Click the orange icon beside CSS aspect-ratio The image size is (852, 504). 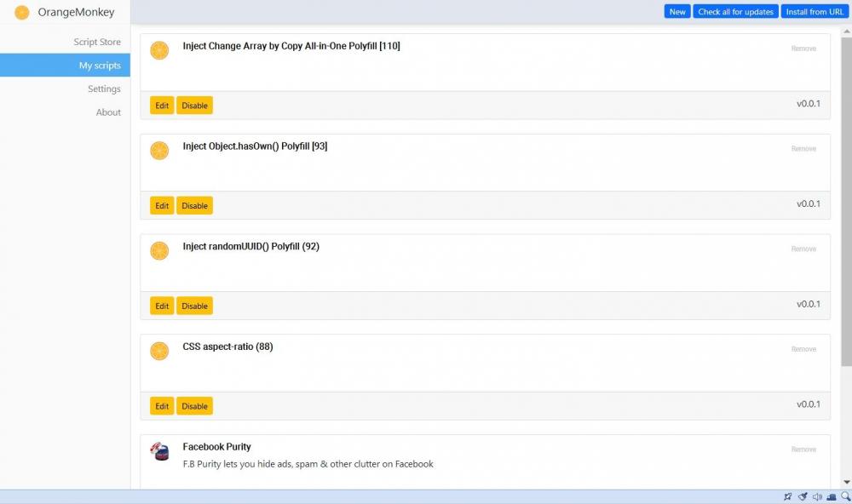point(159,351)
